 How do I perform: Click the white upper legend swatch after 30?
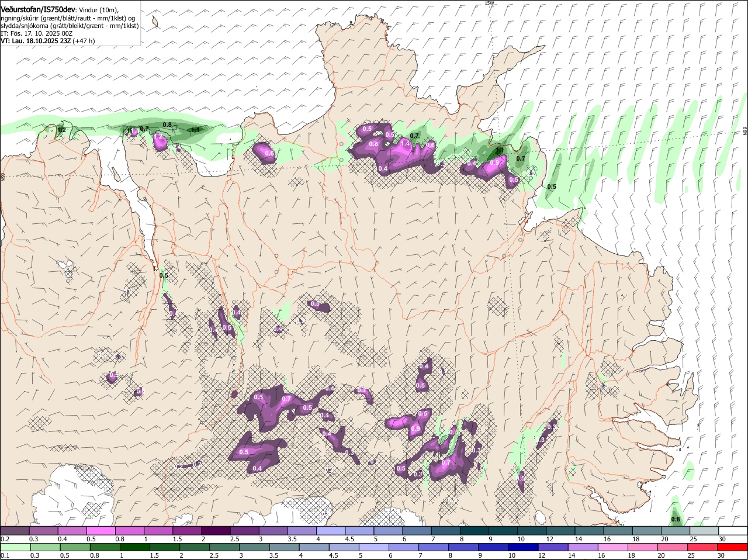tap(733, 530)
